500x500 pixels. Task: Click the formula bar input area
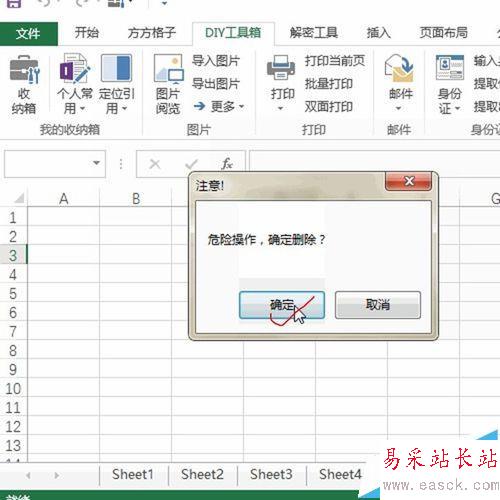[x=374, y=164]
